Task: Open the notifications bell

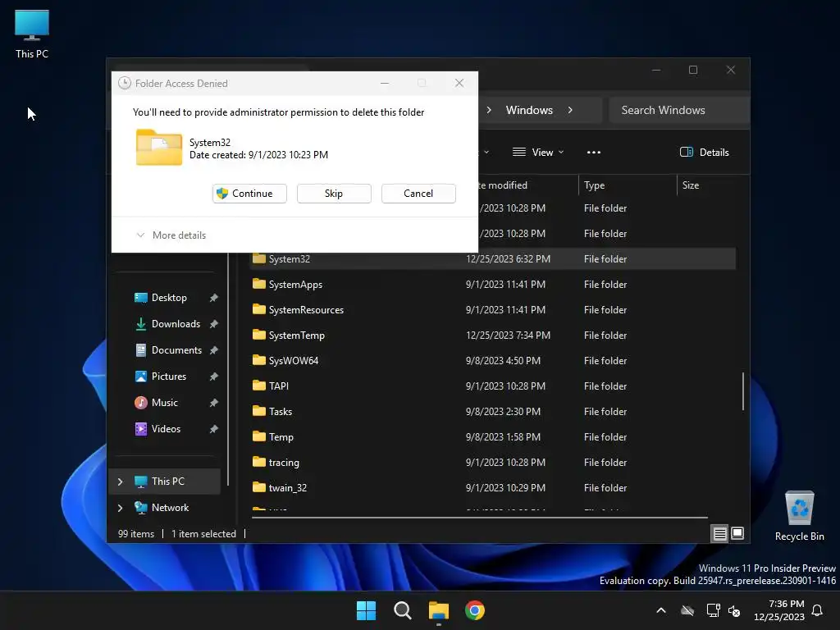Action: (818, 610)
